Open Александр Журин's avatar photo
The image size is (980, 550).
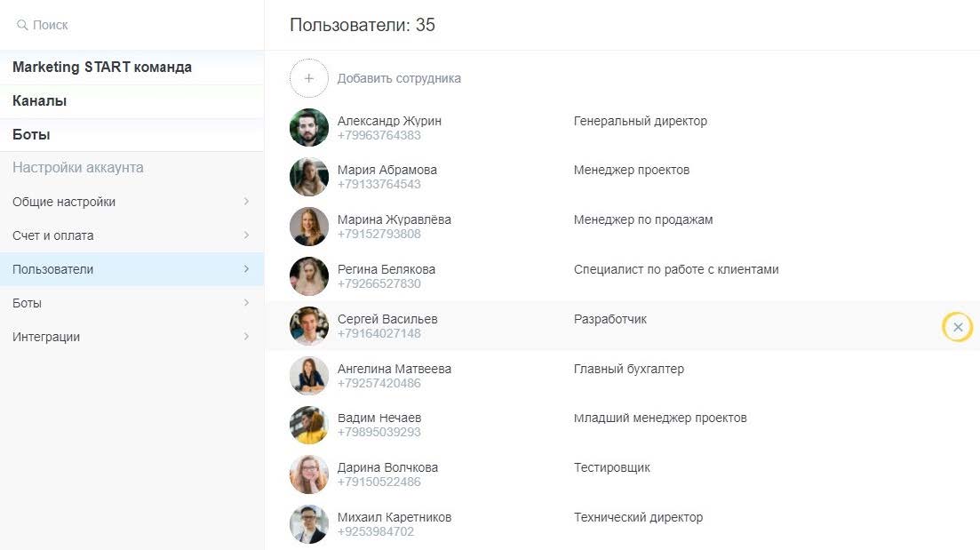[309, 128]
